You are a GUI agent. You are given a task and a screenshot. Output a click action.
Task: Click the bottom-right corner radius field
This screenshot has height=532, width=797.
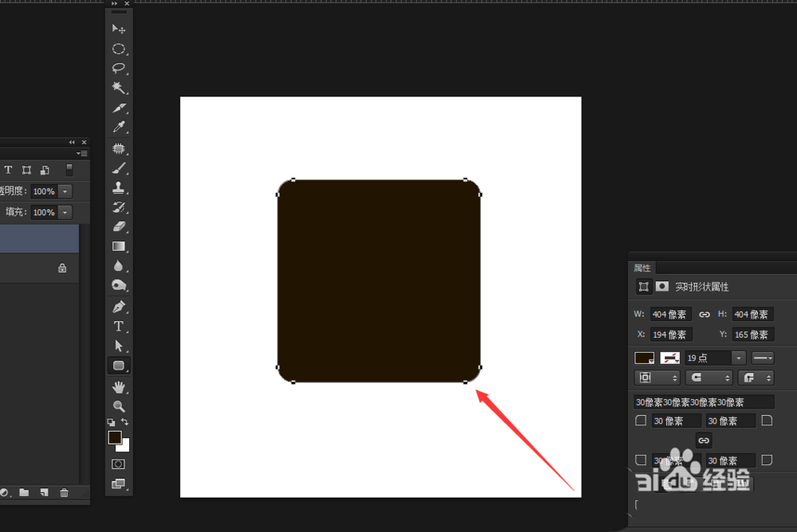[730, 461]
